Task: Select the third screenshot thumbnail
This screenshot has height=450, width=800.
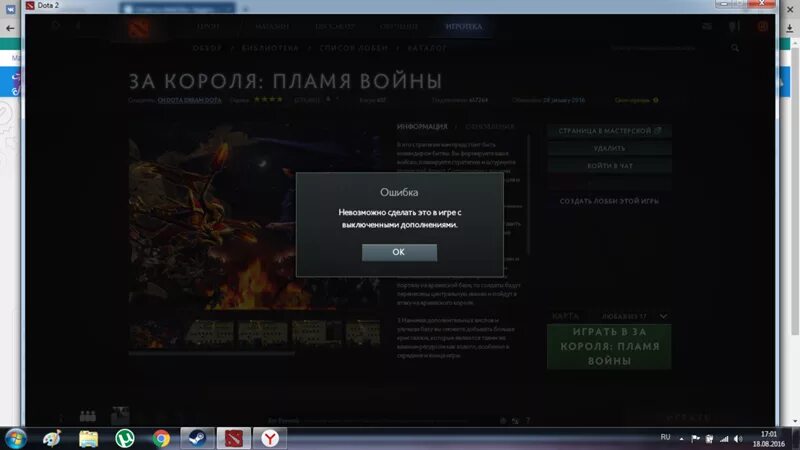Action: [263, 333]
